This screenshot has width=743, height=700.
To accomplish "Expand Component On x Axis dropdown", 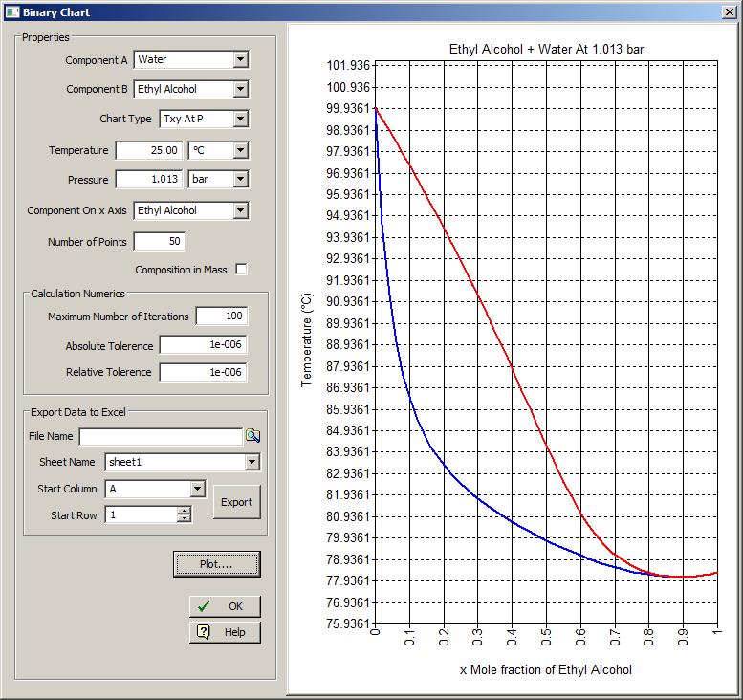I will click(x=239, y=210).
